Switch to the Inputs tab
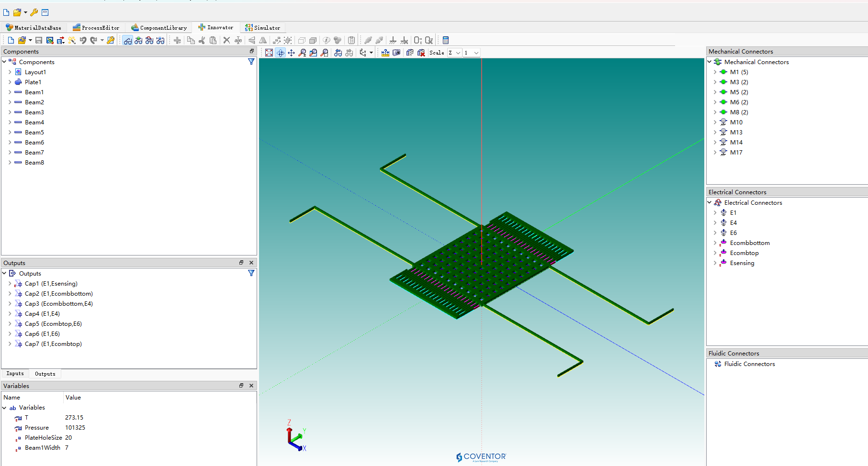This screenshot has height=466, width=868. 15,374
